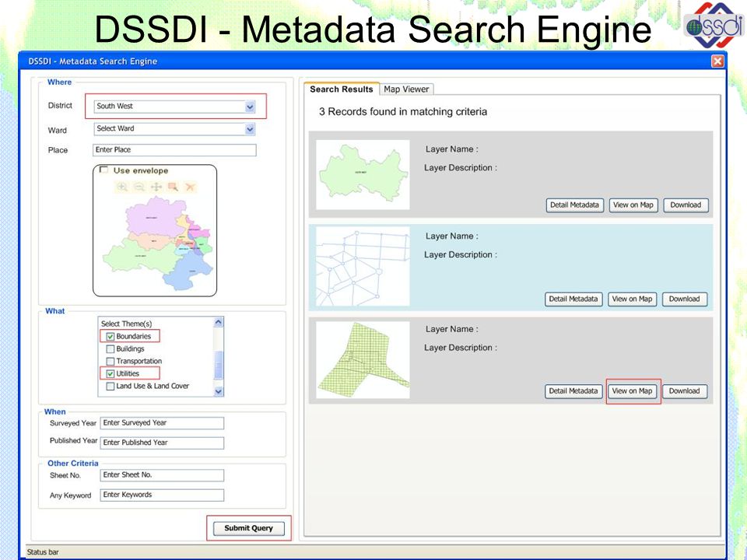Click the DSSDI logo
The height and width of the screenshot is (560, 747).
tap(714, 25)
